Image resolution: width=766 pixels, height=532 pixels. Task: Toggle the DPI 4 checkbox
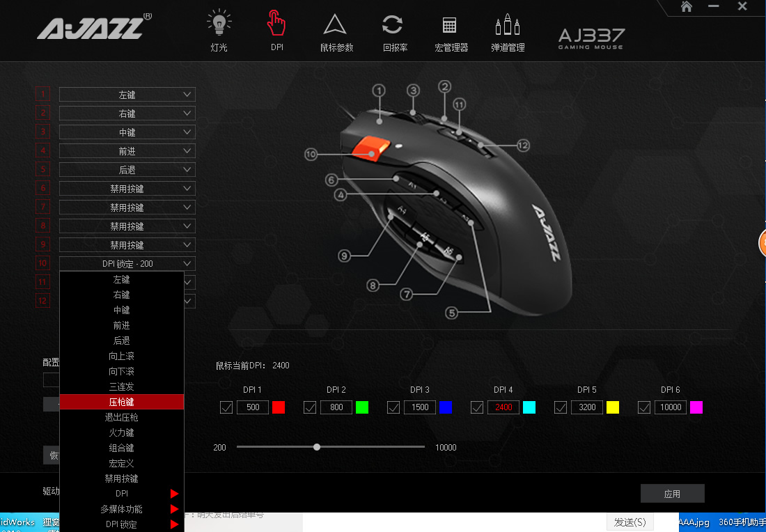477,407
